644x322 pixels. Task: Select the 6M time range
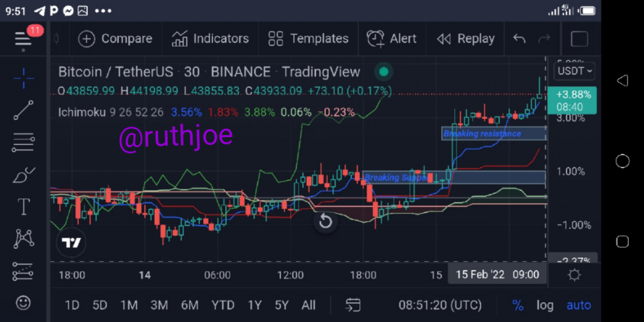pyautogui.click(x=190, y=305)
